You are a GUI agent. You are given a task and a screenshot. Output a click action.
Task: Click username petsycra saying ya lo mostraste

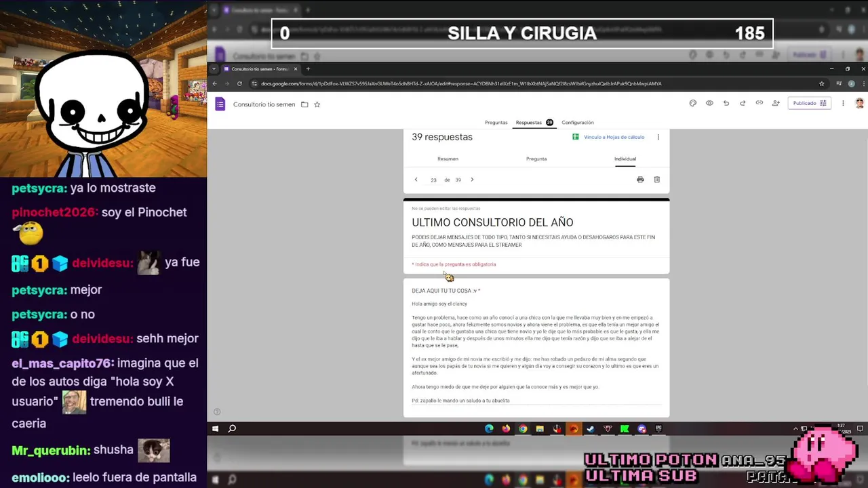pyautogui.click(x=39, y=188)
